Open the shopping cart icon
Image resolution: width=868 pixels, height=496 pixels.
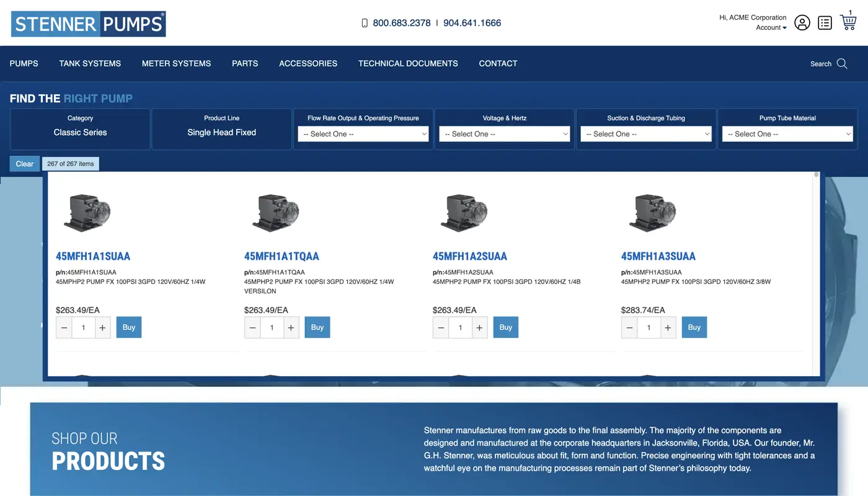point(848,22)
